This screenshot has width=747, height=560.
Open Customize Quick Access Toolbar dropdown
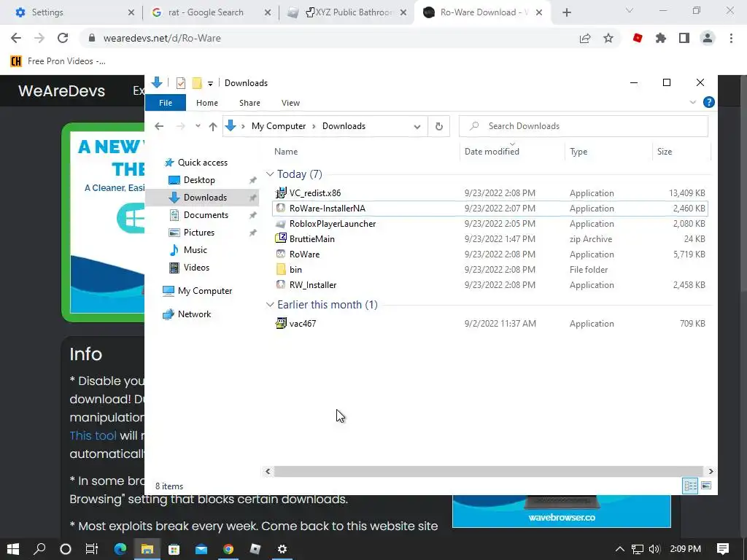(210, 84)
